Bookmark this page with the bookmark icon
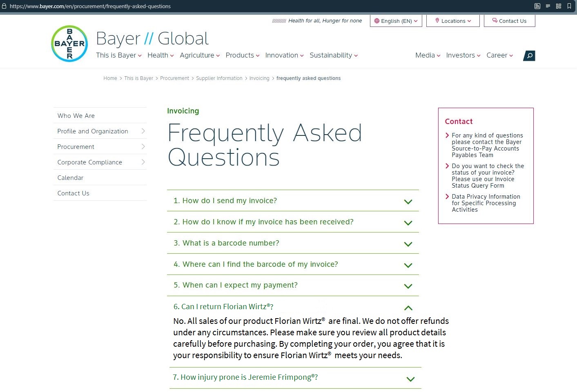 pos(569,6)
